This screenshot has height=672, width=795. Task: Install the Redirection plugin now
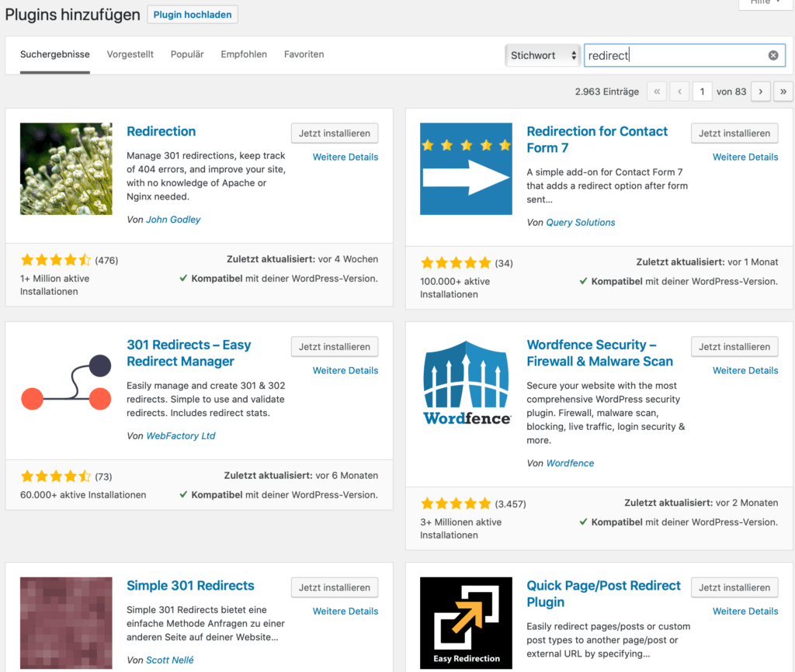tap(335, 133)
